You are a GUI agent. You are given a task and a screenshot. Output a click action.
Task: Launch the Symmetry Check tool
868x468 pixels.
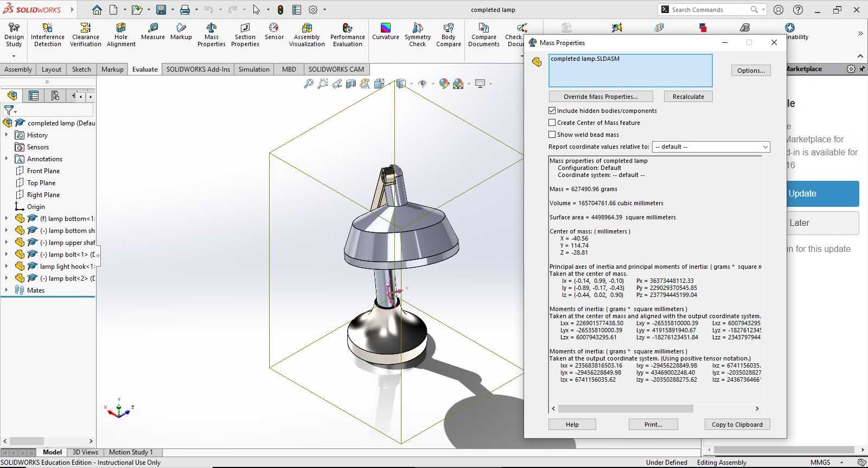coord(418,35)
